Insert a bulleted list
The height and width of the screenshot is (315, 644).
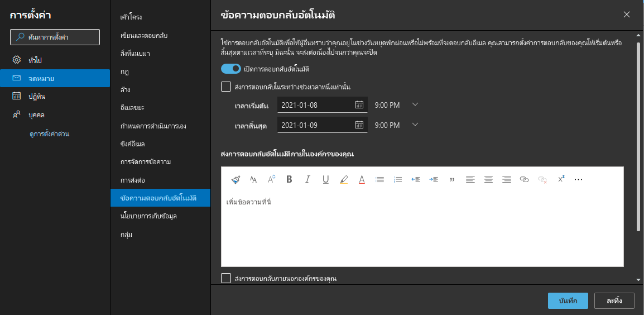380,179
